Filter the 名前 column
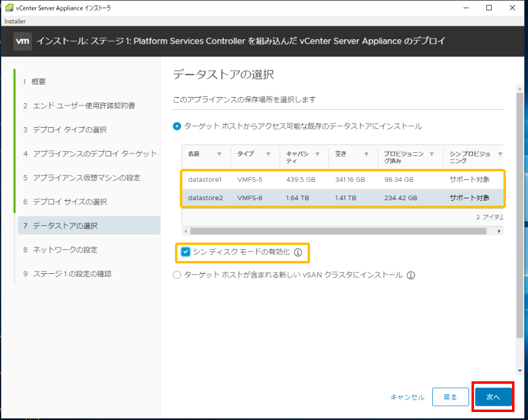This screenshot has width=528, height=420. pyautogui.click(x=219, y=154)
